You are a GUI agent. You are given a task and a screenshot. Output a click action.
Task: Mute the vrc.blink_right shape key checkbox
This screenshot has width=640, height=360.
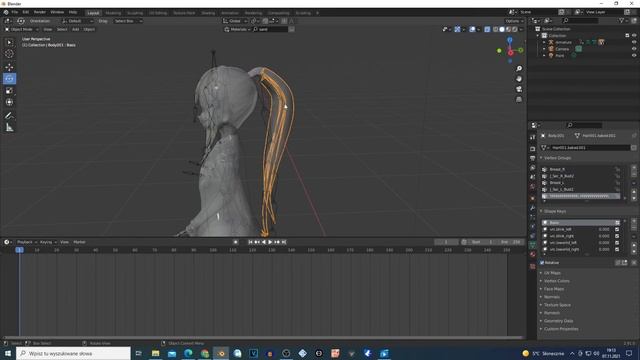tap(617, 236)
